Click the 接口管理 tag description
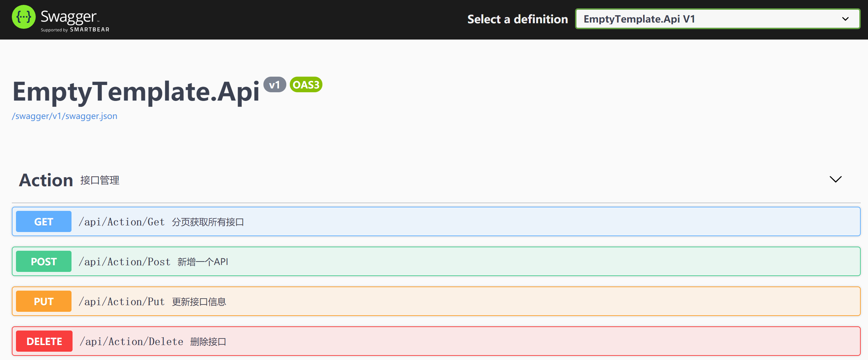The width and height of the screenshot is (868, 360). tap(100, 180)
